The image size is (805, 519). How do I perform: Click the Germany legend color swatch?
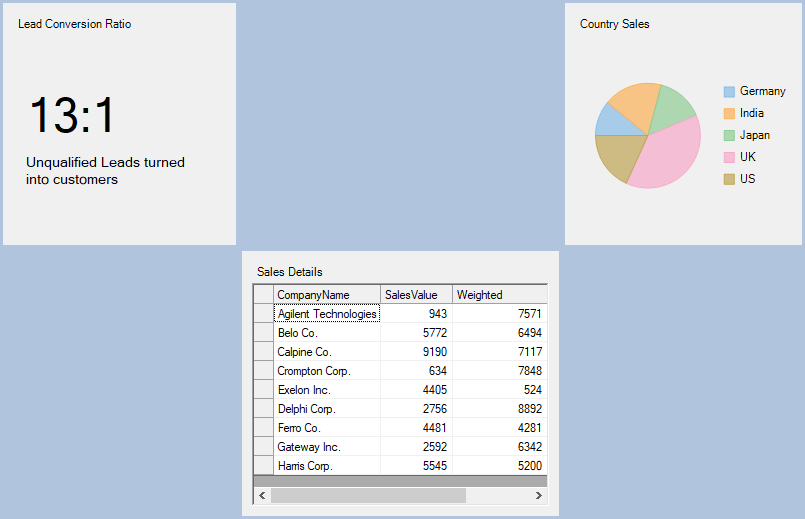729,92
